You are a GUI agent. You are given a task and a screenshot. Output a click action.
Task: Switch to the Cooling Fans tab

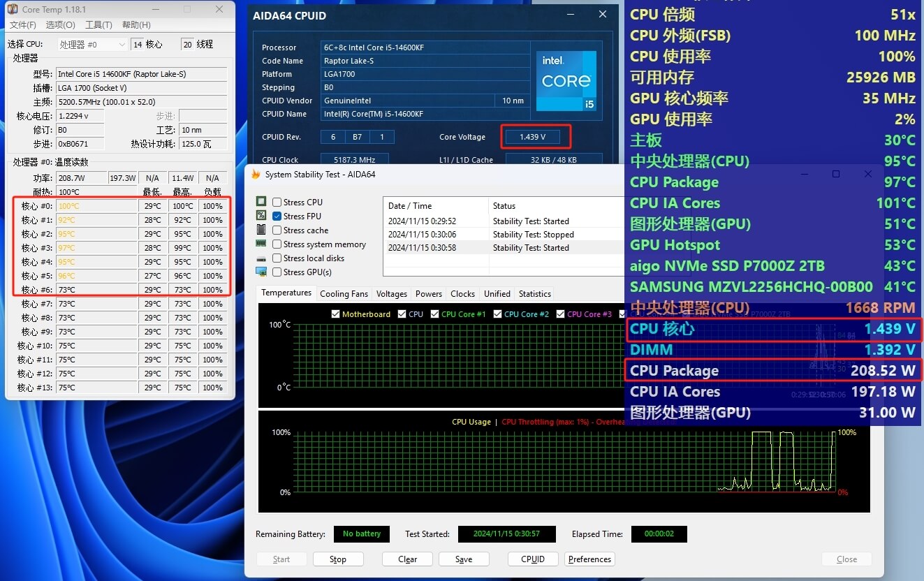(x=344, y=294)
